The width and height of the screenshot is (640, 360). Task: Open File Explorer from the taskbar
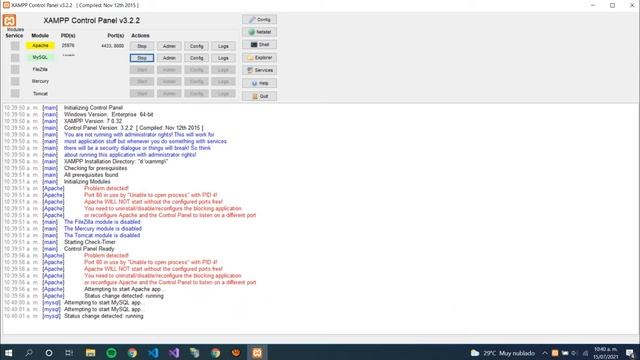coord(90,353)
